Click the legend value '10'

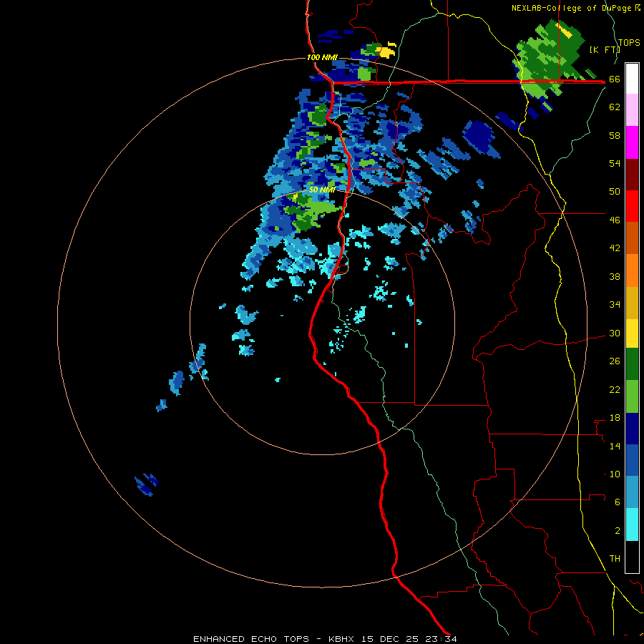pos(615,474)
